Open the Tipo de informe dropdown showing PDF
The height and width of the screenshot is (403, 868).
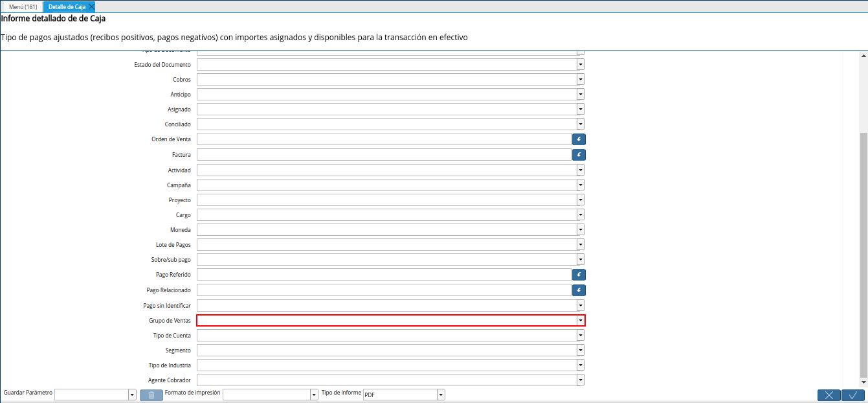click(440, 394)
